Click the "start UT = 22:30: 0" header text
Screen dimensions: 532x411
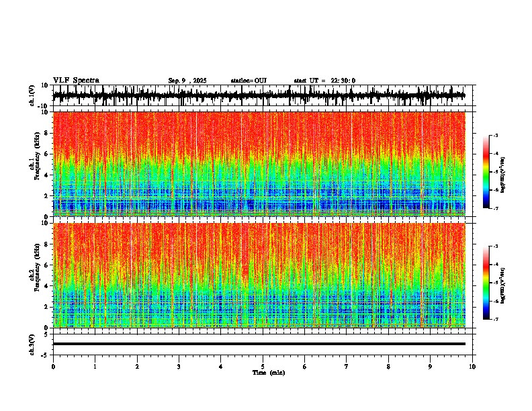324,81
